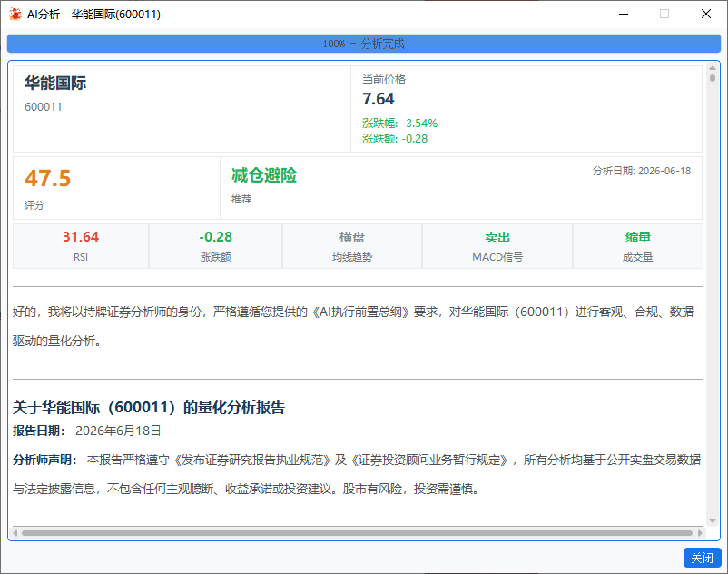Click the 关闭 button
The height and width of the screenshot is (574, 728).
tap(702, 558)
